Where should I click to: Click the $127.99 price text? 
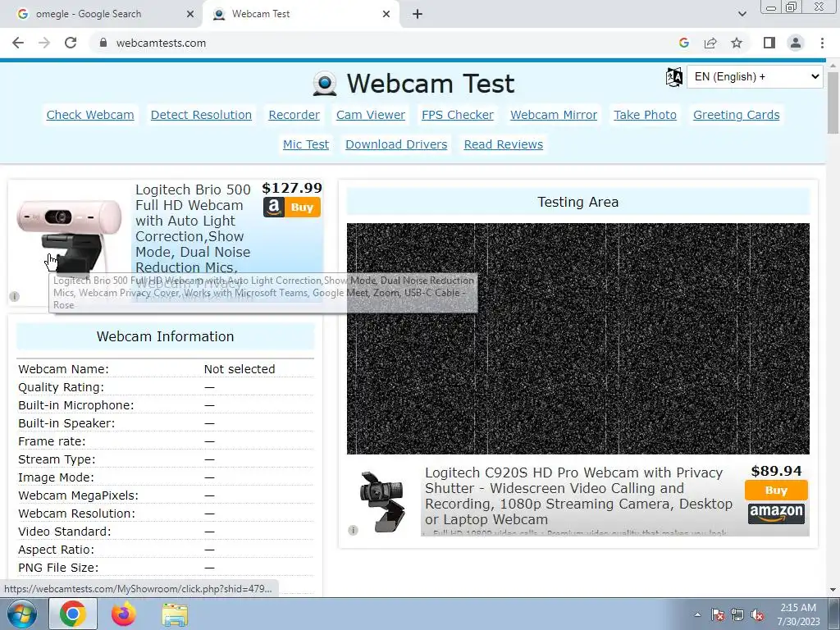(292, 188)
